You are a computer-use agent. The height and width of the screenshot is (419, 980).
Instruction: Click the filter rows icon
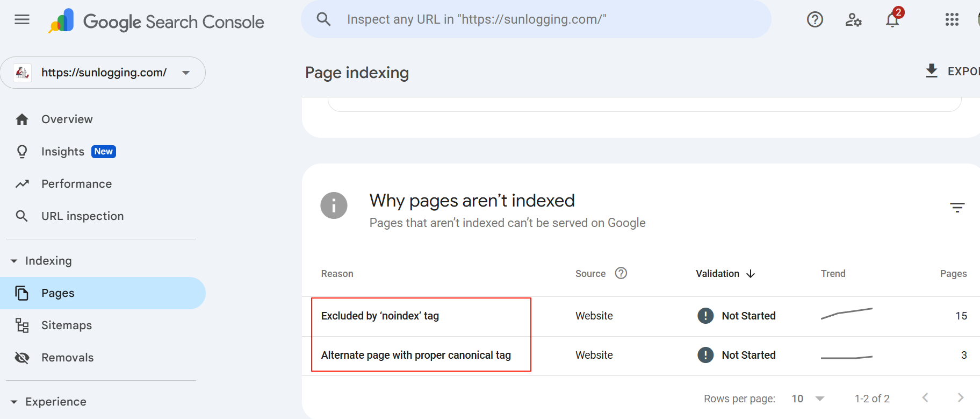[957, 207]
